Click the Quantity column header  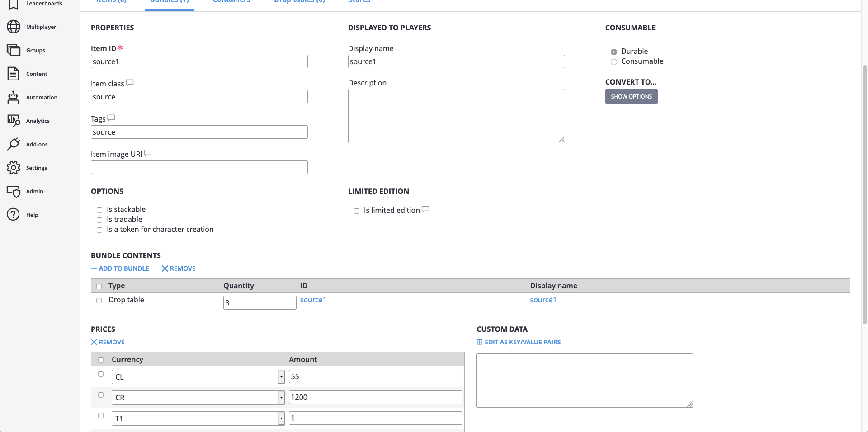(x=239, y=286)
